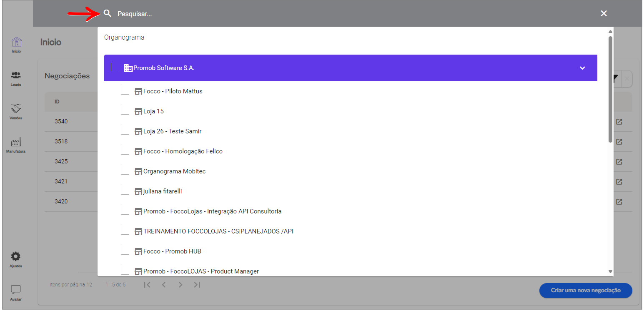Select TREINAMENTO FOCCOLOJAS - CS|PLANEJADOS /API
The height and width of the screenshot is (311, 644).
coord(218,231)
